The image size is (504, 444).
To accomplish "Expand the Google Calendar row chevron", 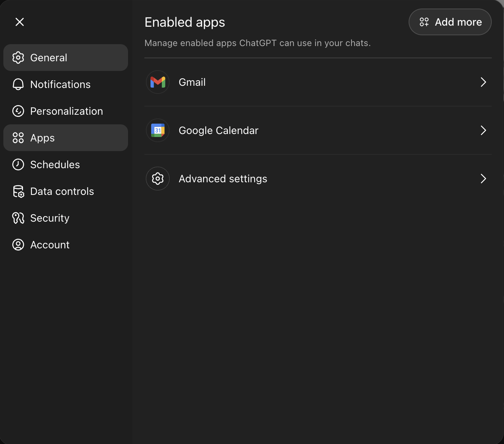I will 483,130.
